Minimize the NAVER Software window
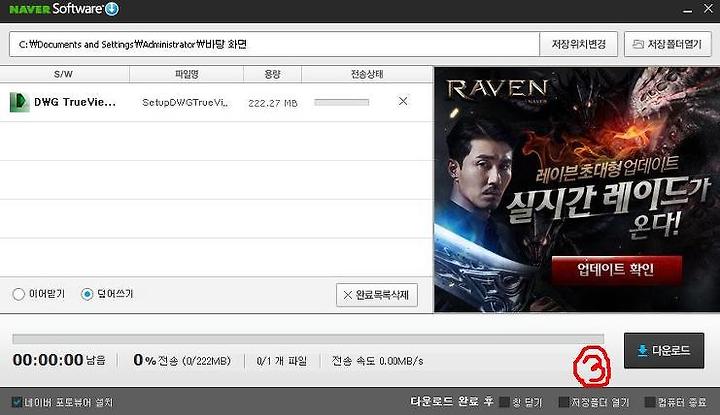Screen dimensions: 720x415 coord(687,11)
